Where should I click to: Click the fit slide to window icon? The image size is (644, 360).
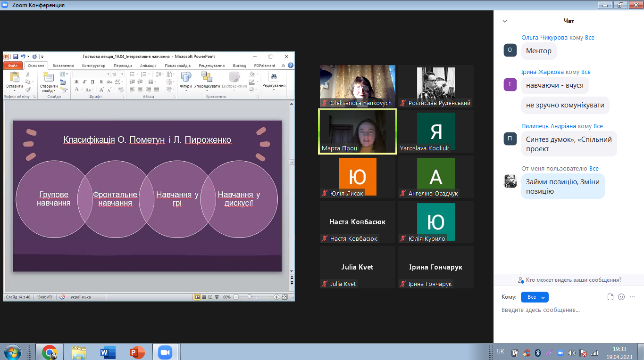click(x=285, y=297)
